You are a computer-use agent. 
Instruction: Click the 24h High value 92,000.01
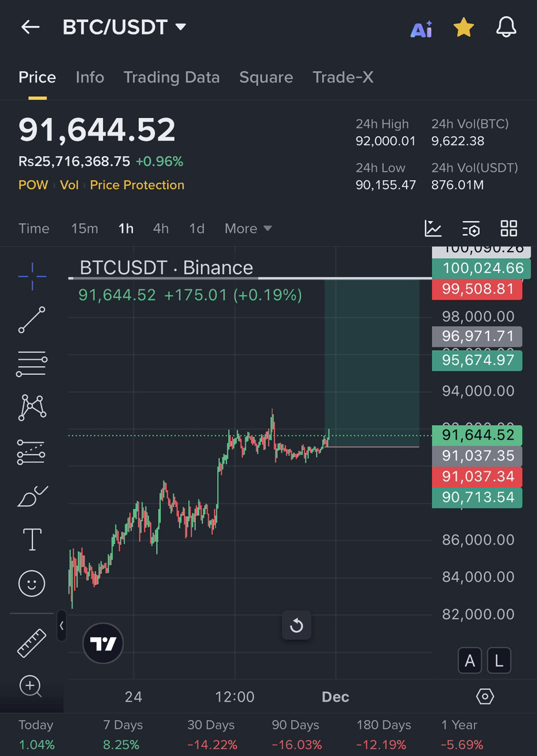coord(385,141)
